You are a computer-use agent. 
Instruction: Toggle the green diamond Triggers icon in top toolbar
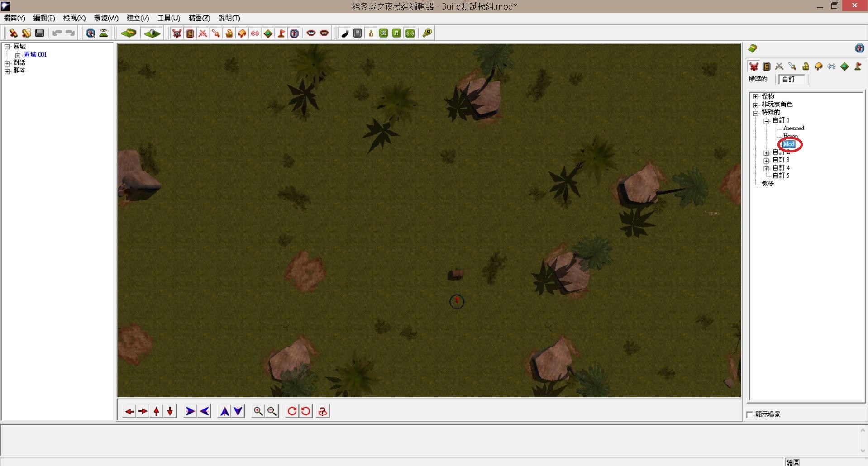[268, 33]
